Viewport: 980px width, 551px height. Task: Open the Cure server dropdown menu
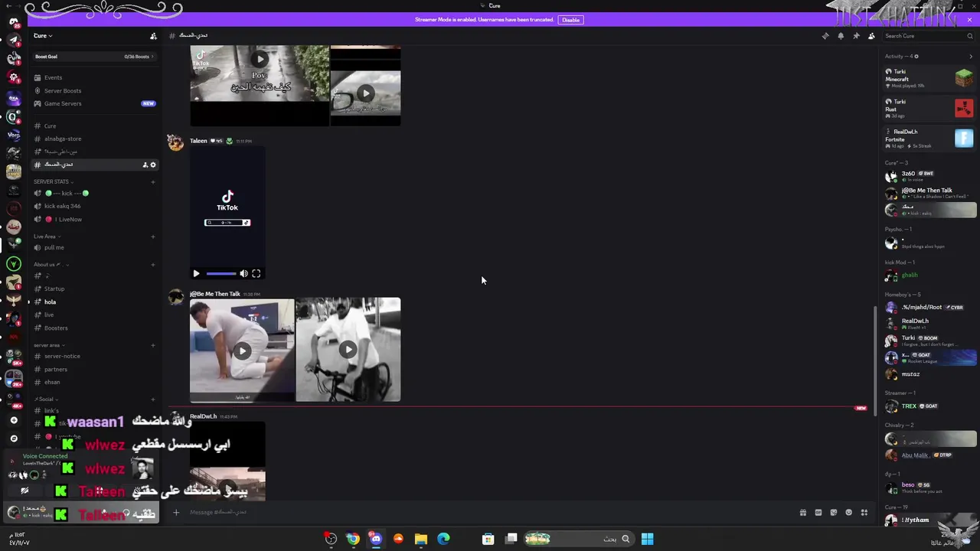pos(43,36)
